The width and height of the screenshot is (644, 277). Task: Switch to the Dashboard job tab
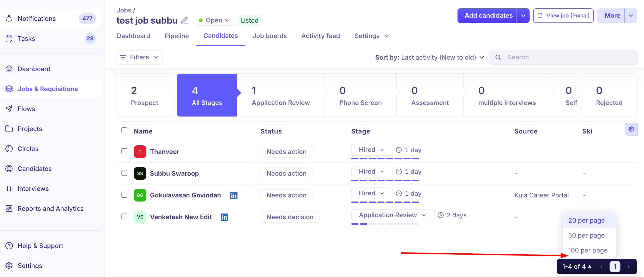(133, 36)
